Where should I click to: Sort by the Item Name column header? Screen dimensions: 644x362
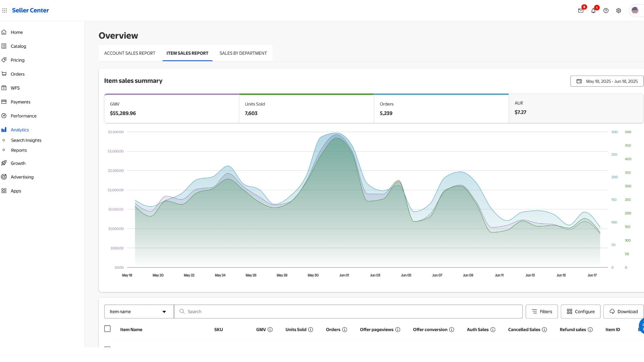[131, 329]
